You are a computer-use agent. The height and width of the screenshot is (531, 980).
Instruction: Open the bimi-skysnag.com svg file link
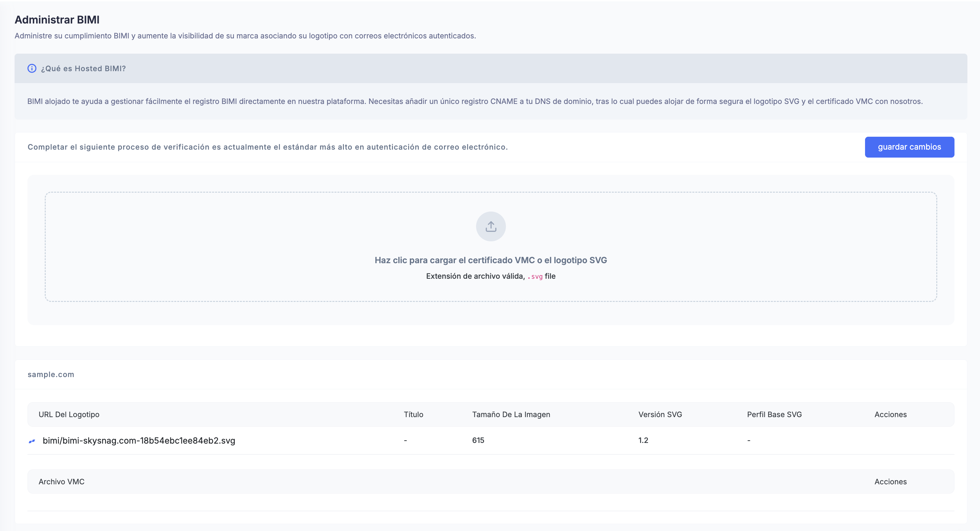pyautogui.click(x=139, y=441)
